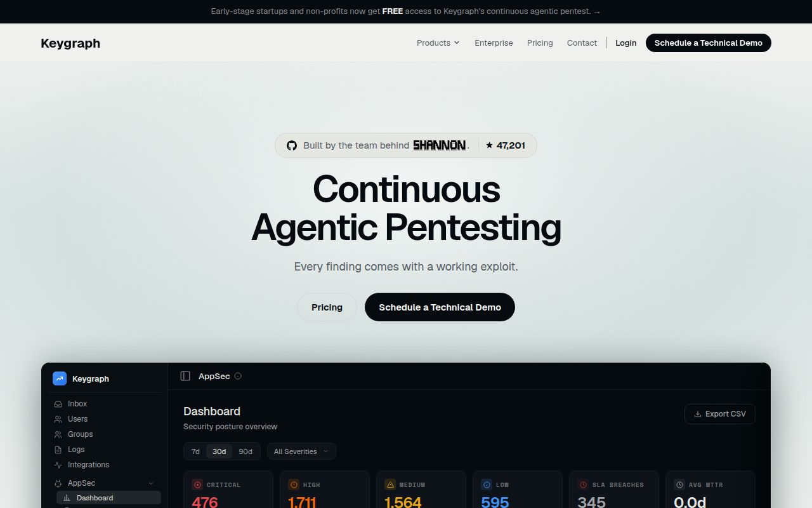The image size is (812, 508).
Task: Select the Dashboard sidebar item
Action: click(108, 498)
